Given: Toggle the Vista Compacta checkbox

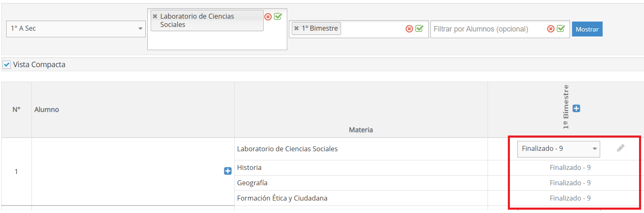Looking at the screenshot, I should click(x=7, y=65).
